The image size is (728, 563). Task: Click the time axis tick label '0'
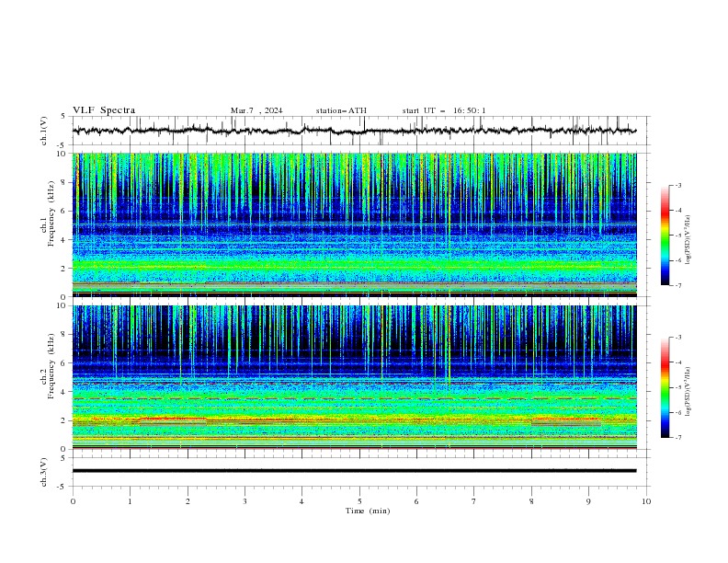click(73, 501)
